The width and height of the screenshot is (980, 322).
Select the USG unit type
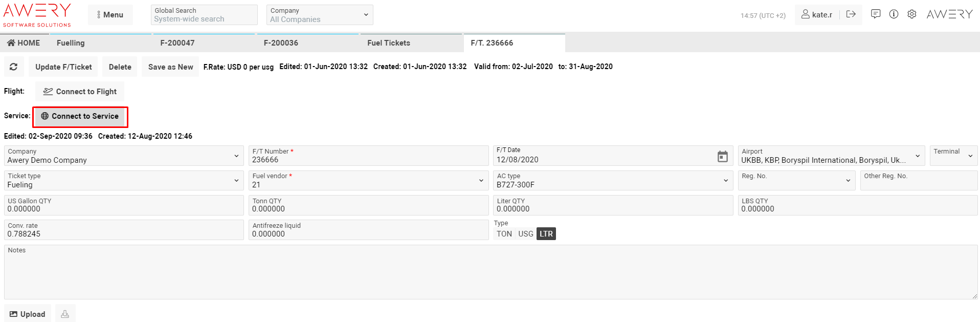[525, 234]
